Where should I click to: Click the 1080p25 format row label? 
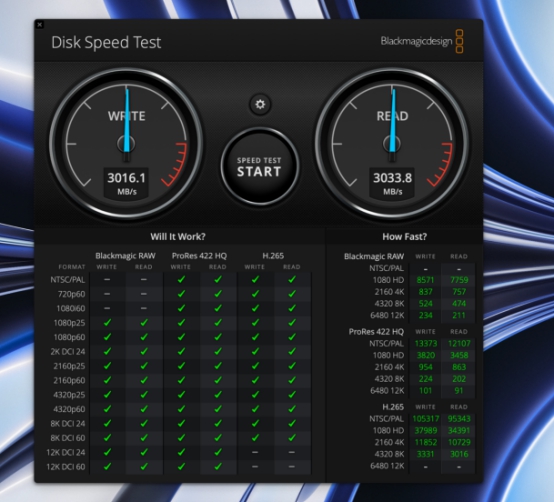69,323
